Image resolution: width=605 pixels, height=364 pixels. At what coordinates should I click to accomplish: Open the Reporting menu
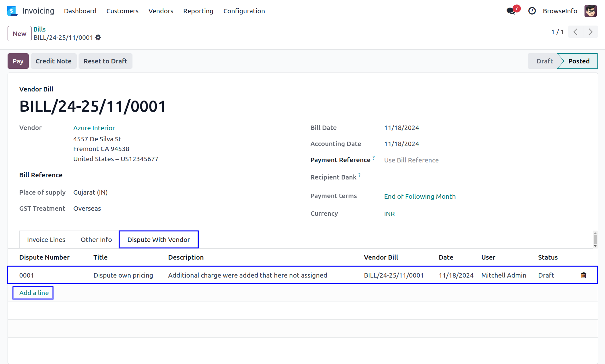point(198,11)
